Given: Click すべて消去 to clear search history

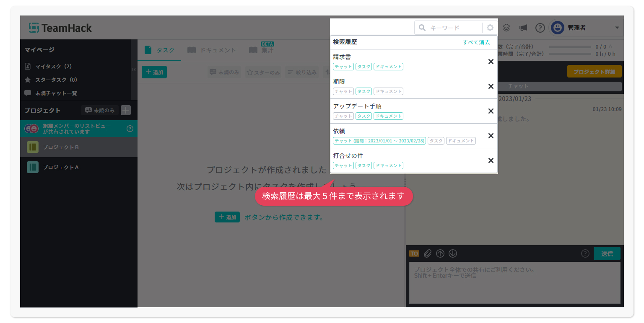Looking at the screenshot, I should tap(476, 42).
